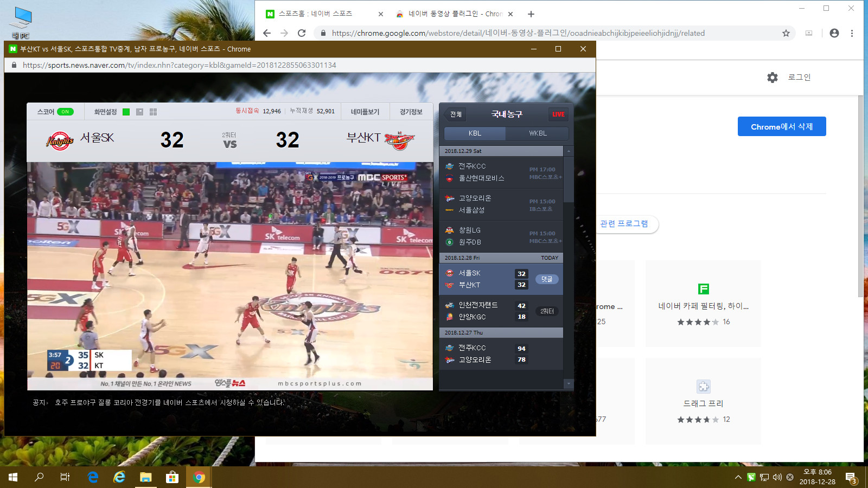Toggle the 스코어 ON switch

(x=65, y=112)
